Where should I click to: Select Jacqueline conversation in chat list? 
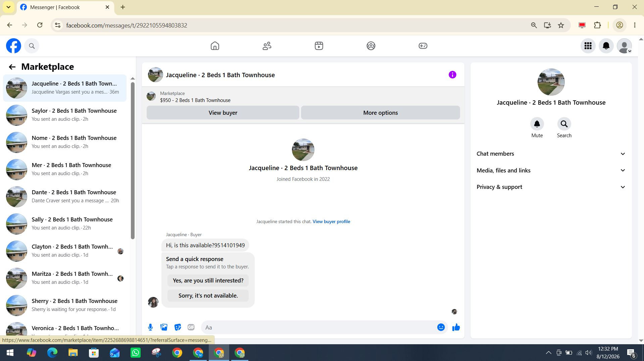click(65, 88)
